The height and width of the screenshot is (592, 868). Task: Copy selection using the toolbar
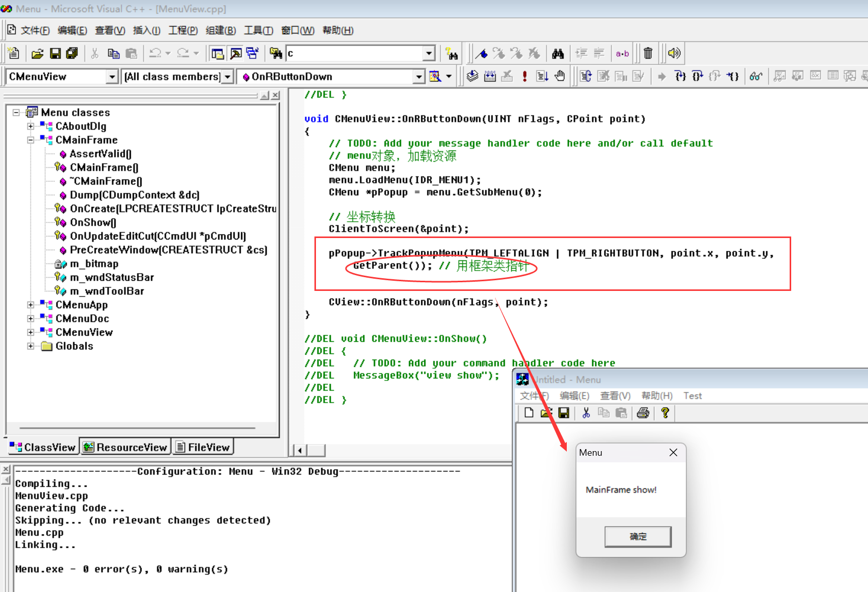point(113,53)
